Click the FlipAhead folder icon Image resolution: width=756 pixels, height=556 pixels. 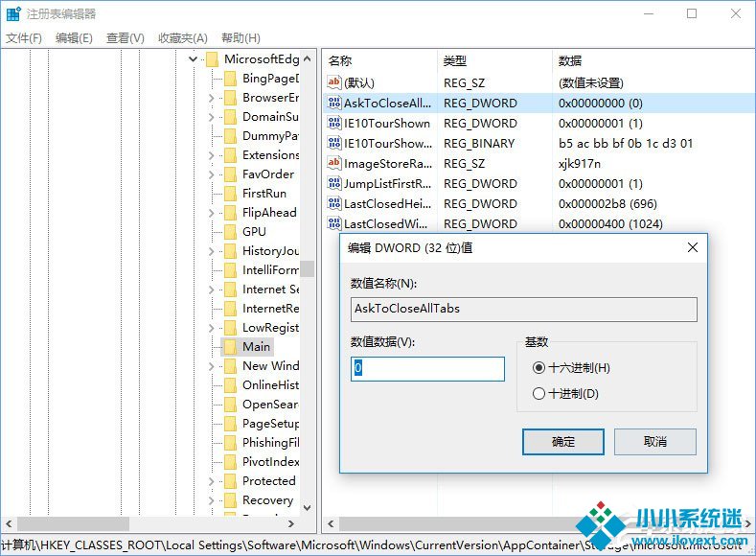(231, 213)
